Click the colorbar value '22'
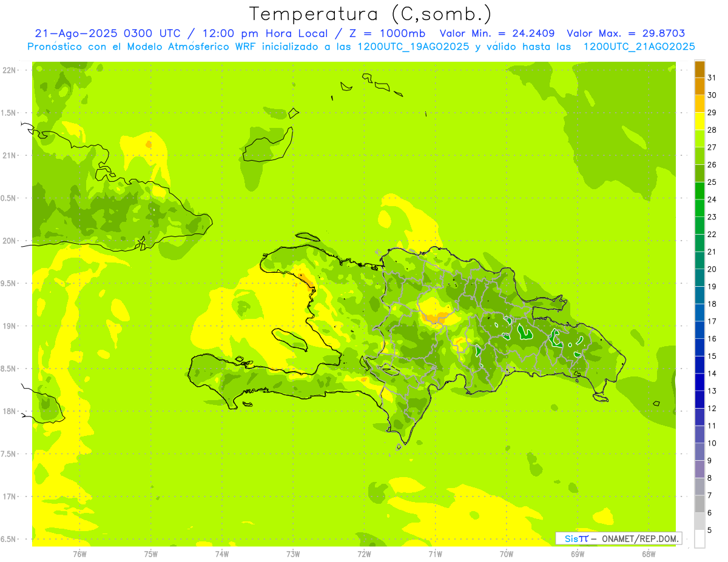 click(712, 235)
